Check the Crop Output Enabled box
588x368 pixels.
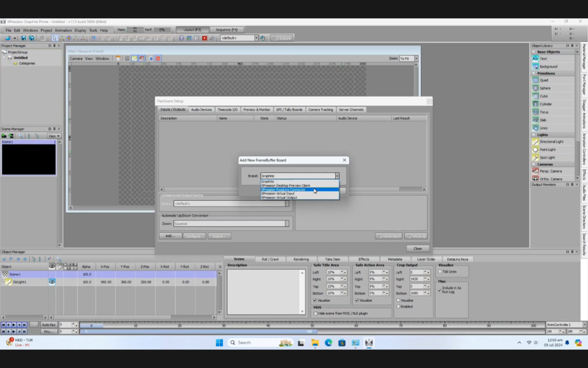(399, 306)
